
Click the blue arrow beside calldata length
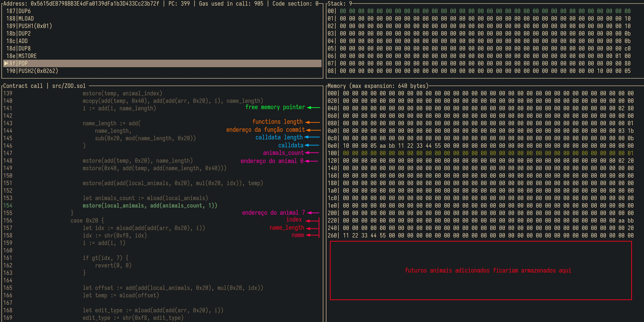pyautogui.click(x=312, y=137)
